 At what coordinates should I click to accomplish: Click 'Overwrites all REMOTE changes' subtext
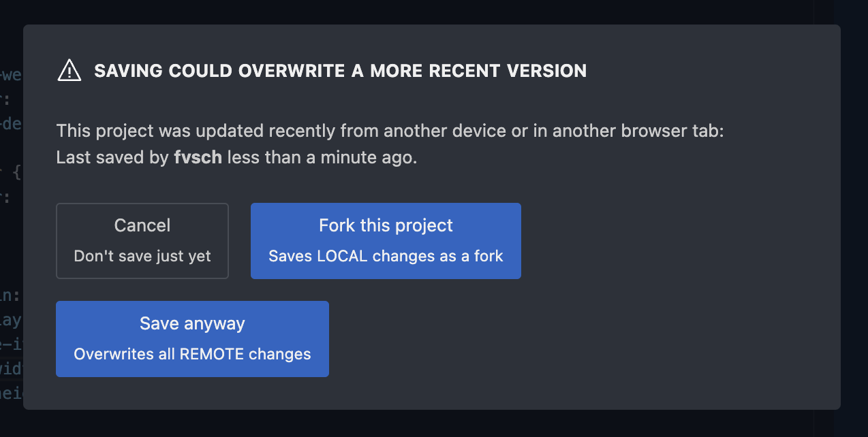[192, 354]
